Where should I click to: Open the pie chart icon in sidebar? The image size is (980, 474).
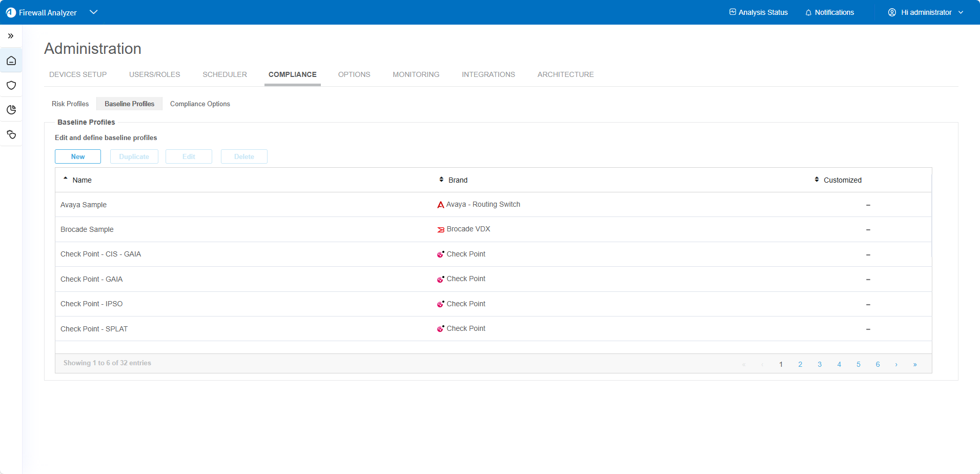(11, 110)
